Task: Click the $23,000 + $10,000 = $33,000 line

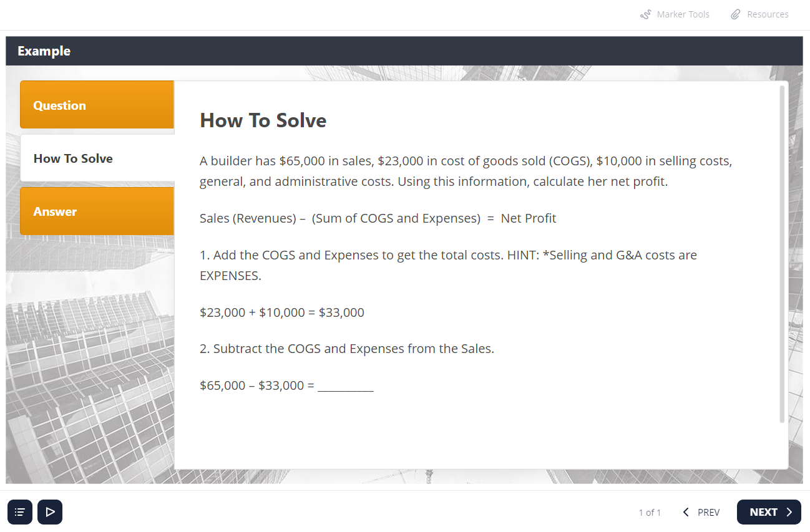Action: (x=282, y=312)
